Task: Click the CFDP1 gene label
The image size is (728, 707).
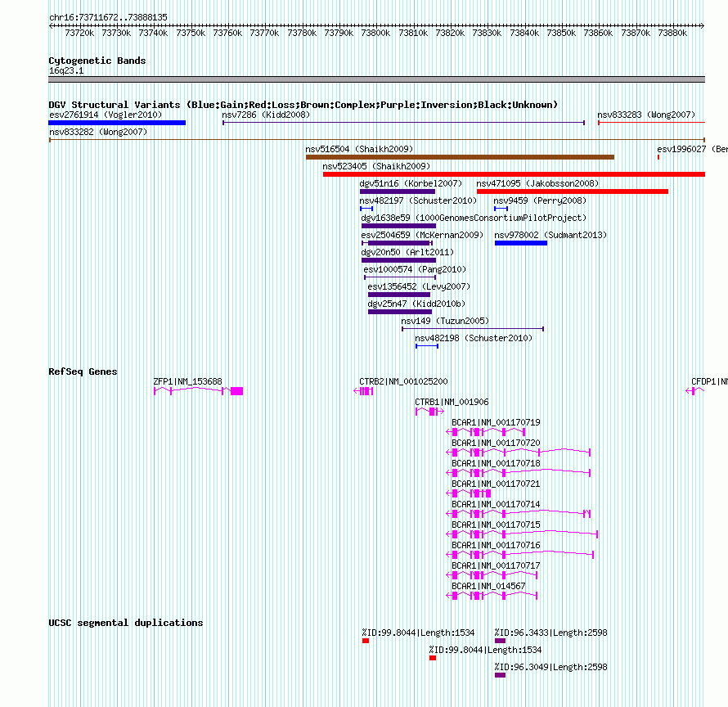Action: [x=709, y=381]
